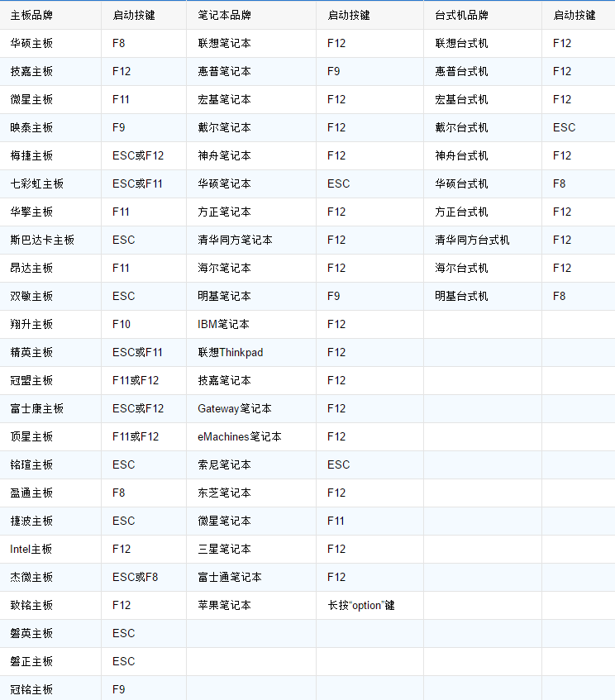
Task: Click the Intel主板 cell
Action: tap(31, 549)
